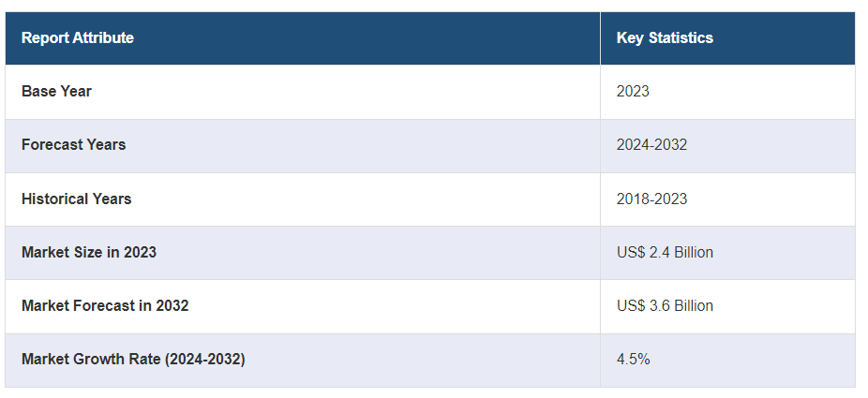Viewport: 868px width, 398px height.
Task: Select the Market Size in 2023 label
Action: point(89,253)
